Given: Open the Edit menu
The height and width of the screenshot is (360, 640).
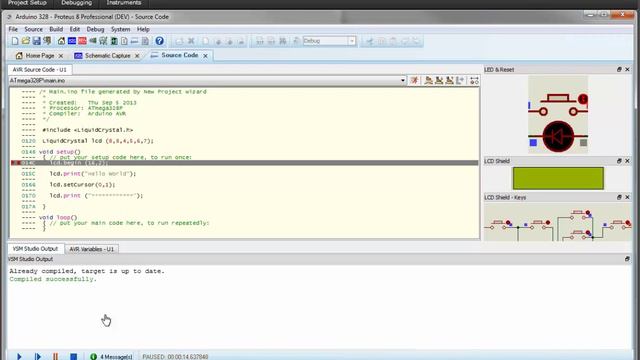Looking at the screenshot, I should click(x=74, y=29).
